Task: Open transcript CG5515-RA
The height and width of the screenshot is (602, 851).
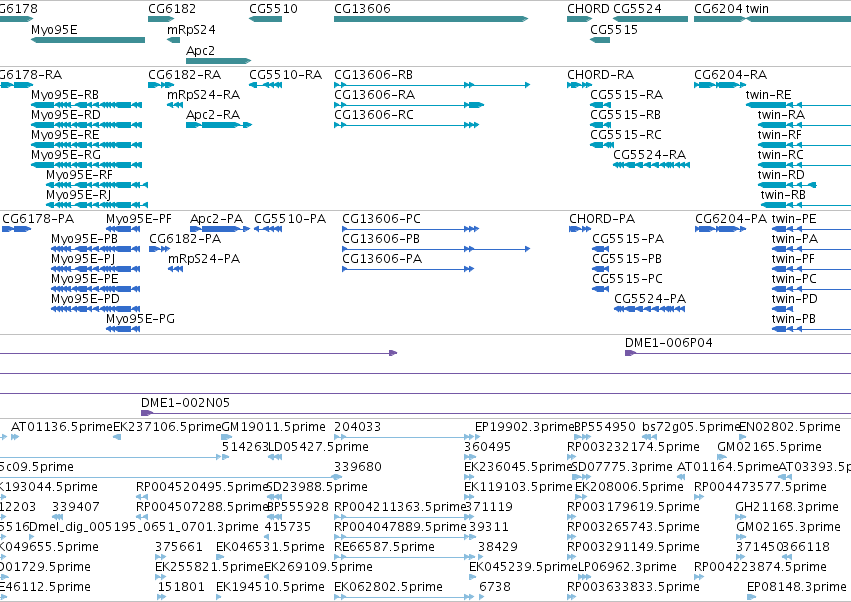Action: click(626, 94)
